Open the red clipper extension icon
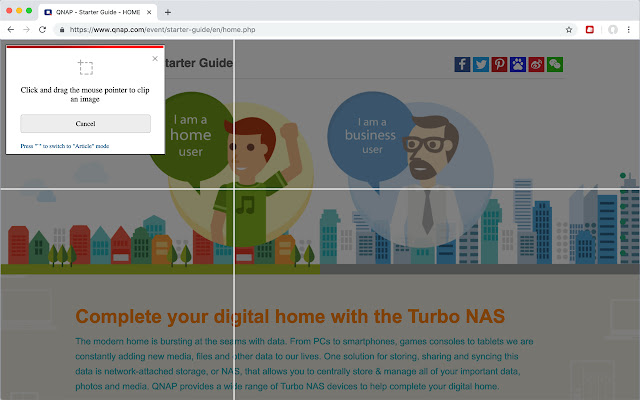Image resolution: width=640 pixels, height=400 pixels. point(589,29)
